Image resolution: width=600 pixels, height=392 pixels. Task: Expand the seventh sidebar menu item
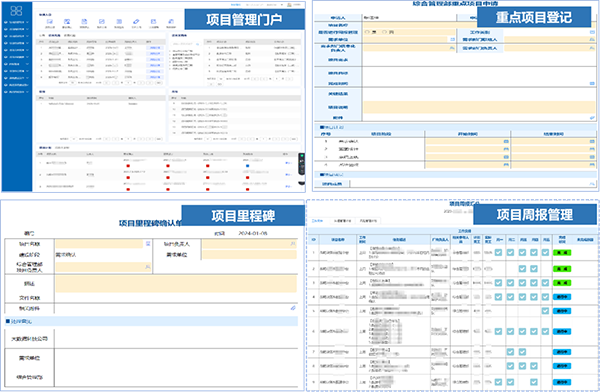[x=17, y=64]
